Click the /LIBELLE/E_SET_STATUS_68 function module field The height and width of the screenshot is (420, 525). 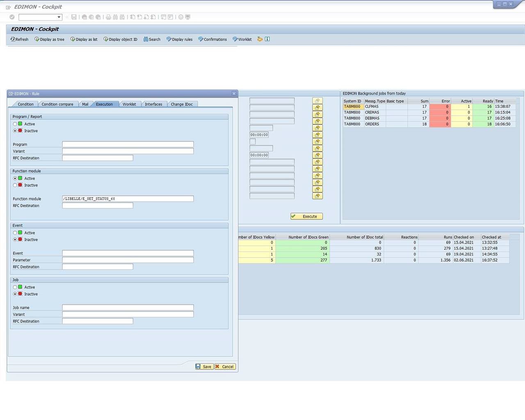click(x=128, y=199)
